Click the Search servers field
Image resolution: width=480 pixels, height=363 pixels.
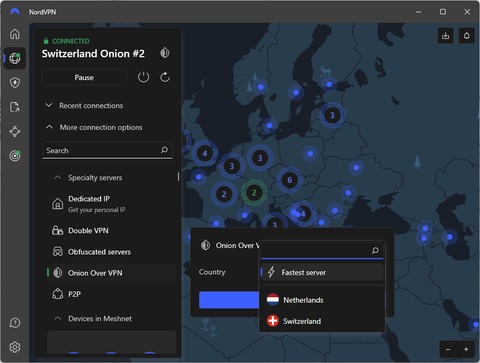tap(107, 150)
